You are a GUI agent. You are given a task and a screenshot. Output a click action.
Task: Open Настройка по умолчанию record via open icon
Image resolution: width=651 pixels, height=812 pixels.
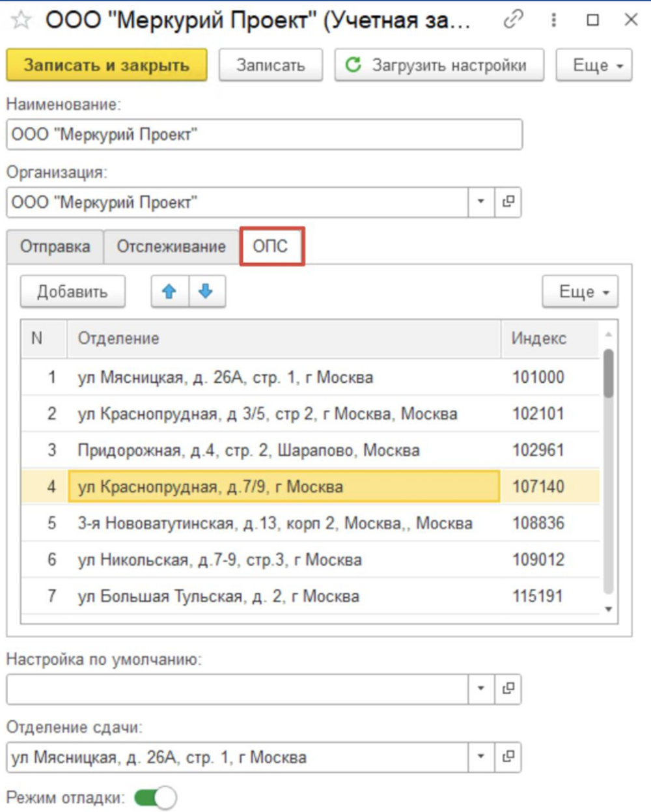[508, 688]
